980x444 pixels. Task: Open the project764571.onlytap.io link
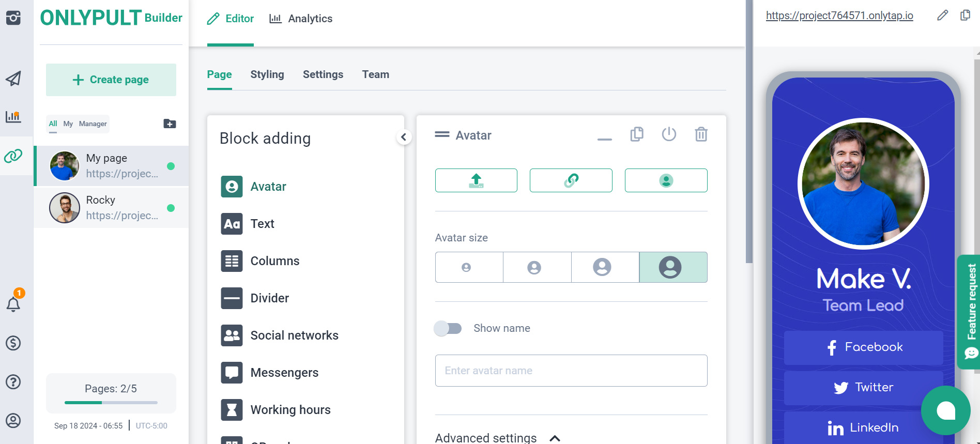click(x=839, y=16)
